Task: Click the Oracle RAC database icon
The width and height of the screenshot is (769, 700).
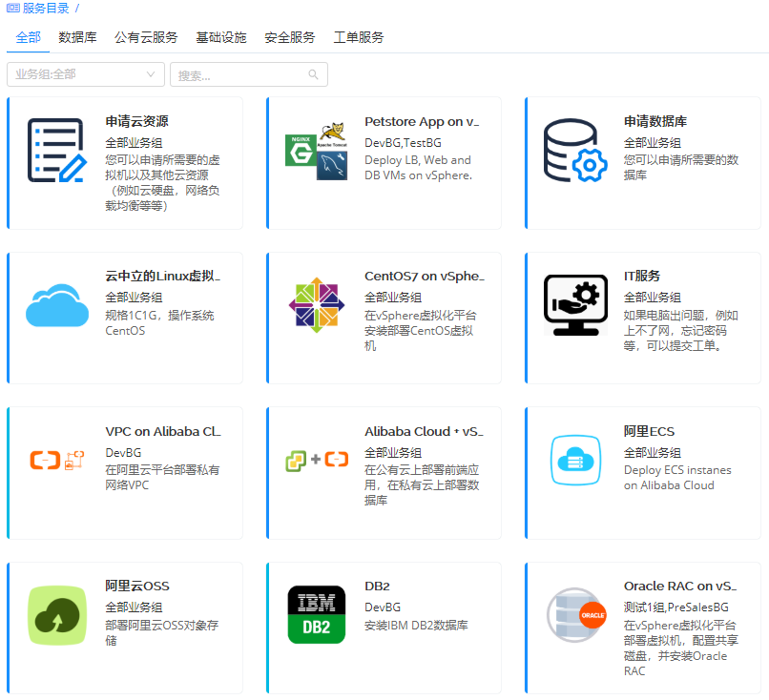Action: (x=575, y=615)
